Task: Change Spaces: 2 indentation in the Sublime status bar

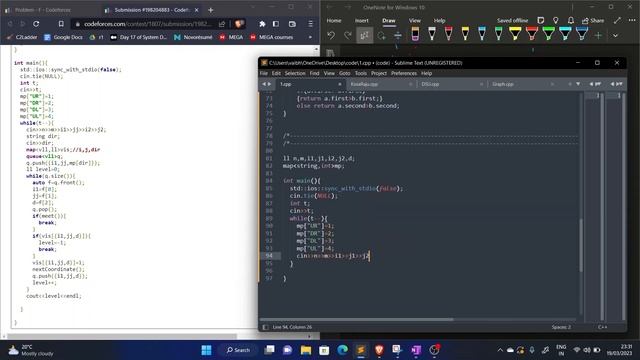Action: pos(561,327)
